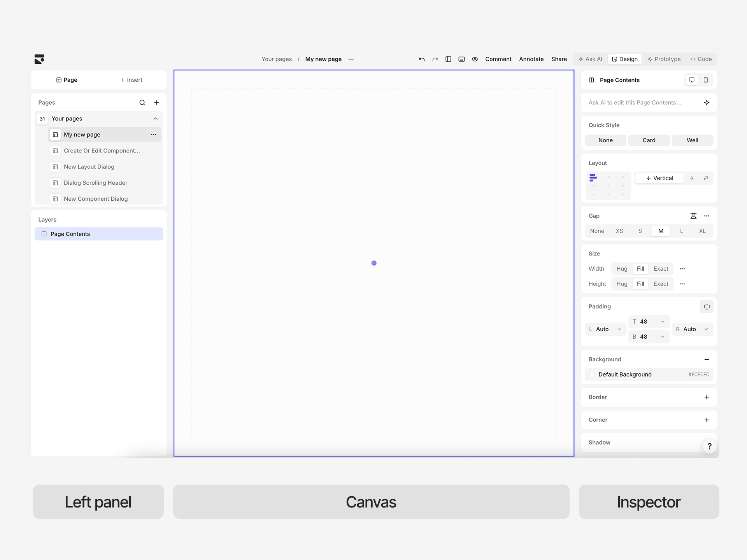Click the gap alignment icon next to Gap

(694, 216)
